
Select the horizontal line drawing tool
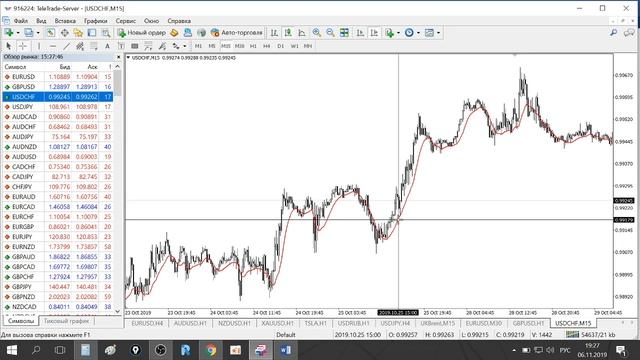52,46
